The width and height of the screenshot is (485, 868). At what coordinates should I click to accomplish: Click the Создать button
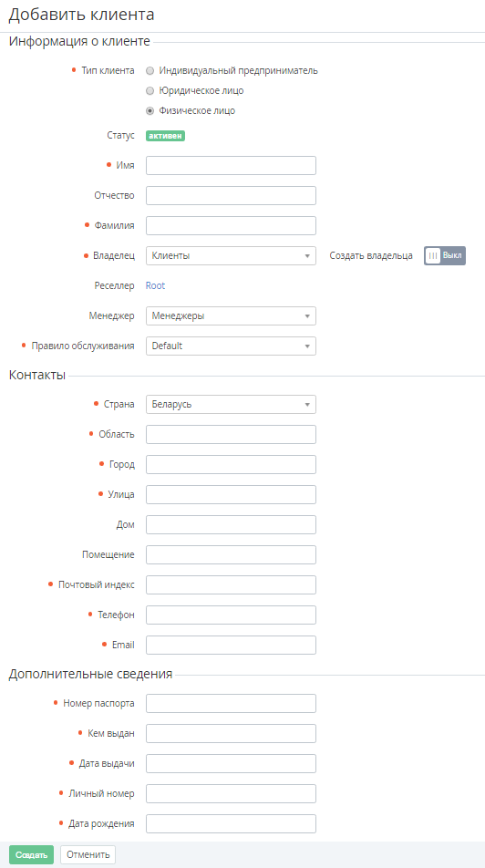pyautogui.click(x=32, y=854)
